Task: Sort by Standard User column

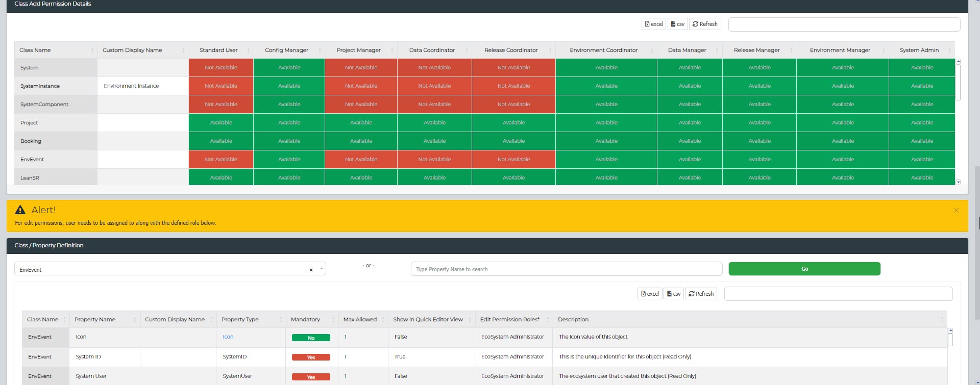Action: [x=221, y=50]
